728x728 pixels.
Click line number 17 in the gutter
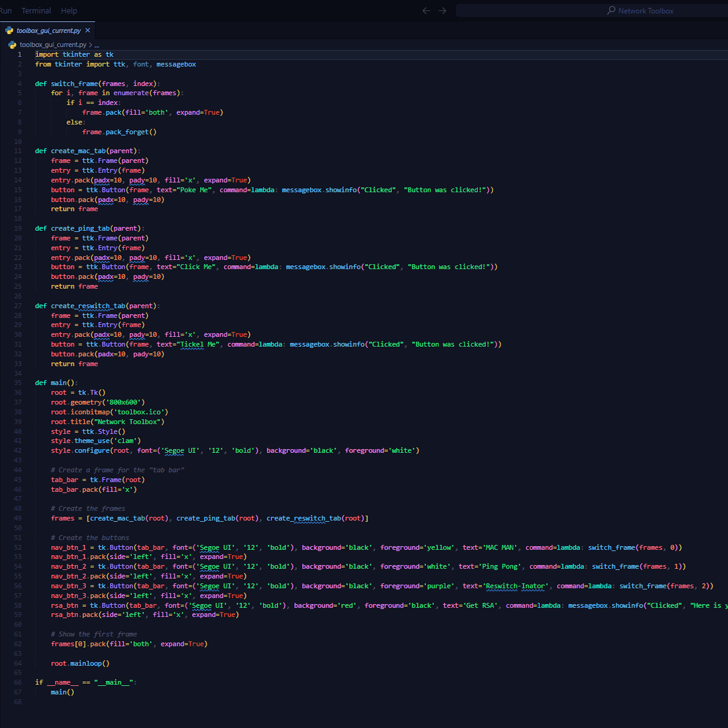[18, 209]
